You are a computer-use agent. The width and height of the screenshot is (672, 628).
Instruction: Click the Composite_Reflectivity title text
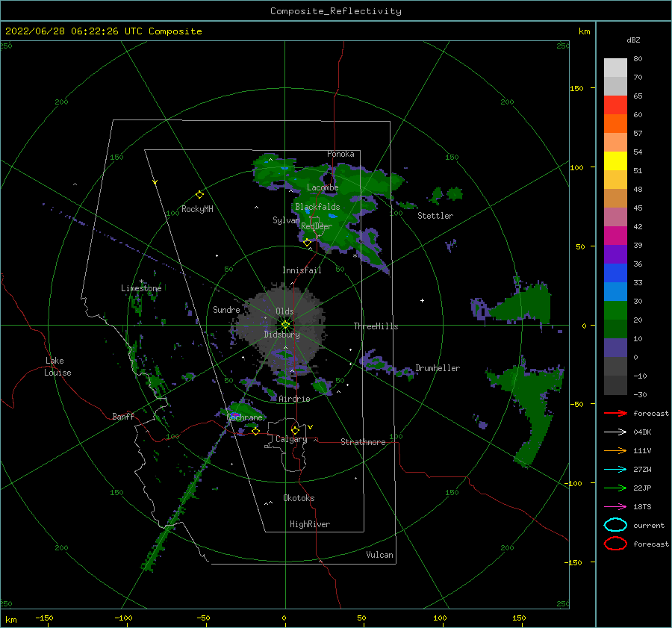coord(336,11)
